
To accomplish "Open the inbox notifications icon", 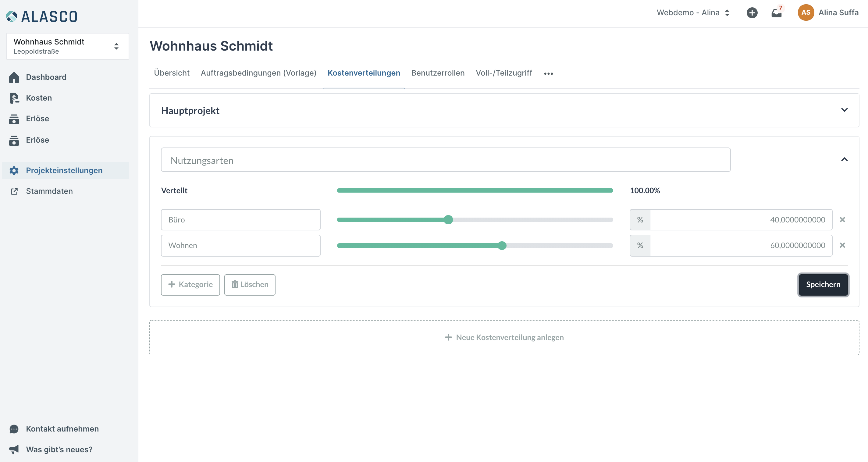I will coord(776,13).
